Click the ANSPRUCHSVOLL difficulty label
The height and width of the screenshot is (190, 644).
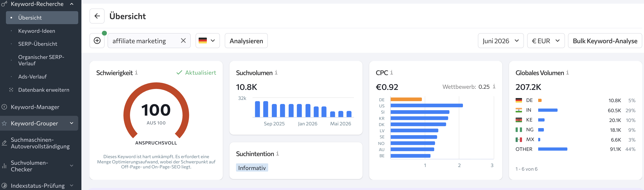tap(156, 143)
